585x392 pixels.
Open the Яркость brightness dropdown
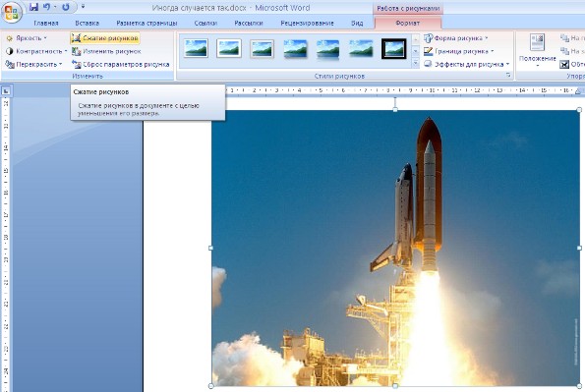tap(27, 38)
